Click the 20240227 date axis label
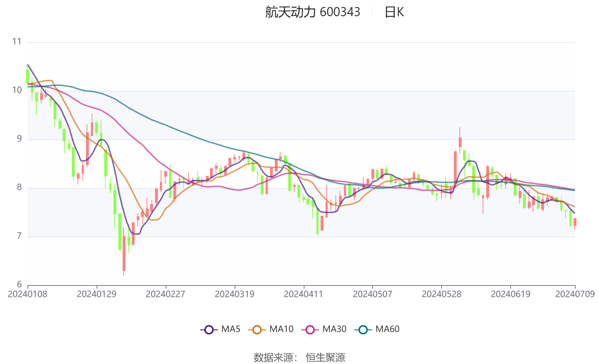599x364 pixels. (x=166, y=294)
